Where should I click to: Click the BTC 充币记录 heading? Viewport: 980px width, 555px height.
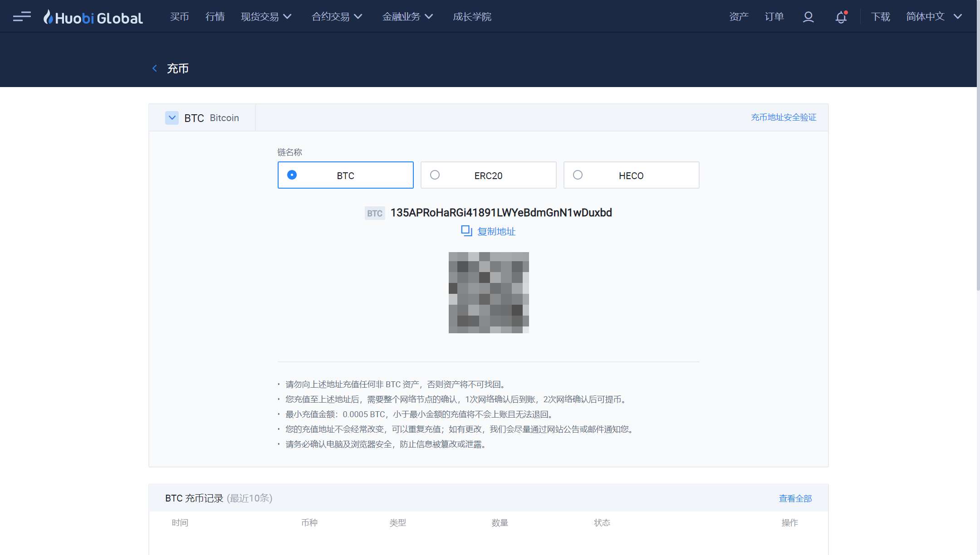coord(194,498)
